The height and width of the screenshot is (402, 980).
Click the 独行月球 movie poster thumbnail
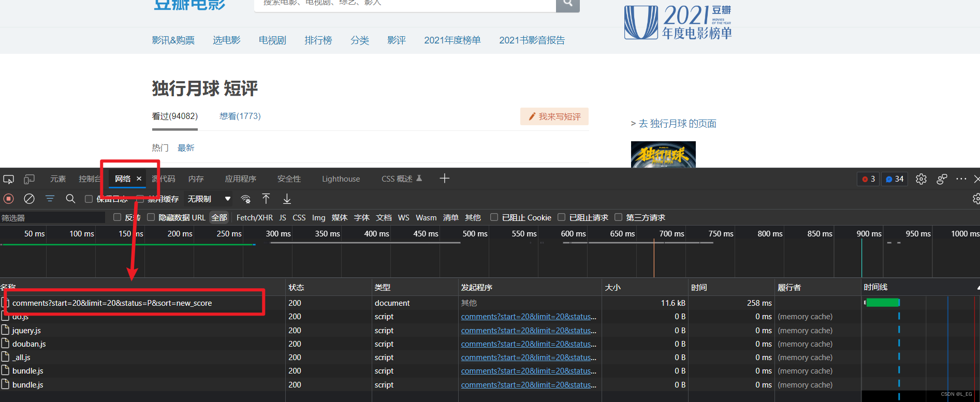point(663,154)
